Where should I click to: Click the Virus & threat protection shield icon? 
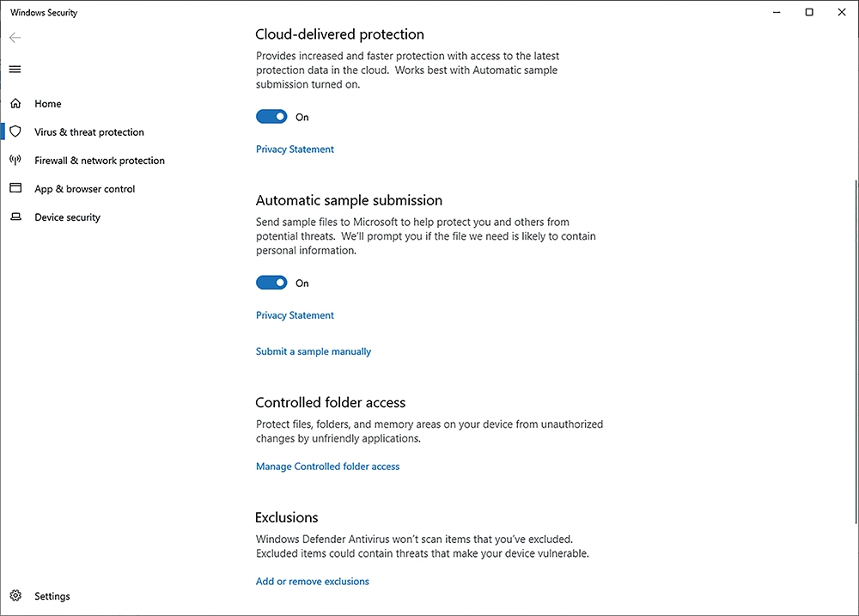point(15,131)
